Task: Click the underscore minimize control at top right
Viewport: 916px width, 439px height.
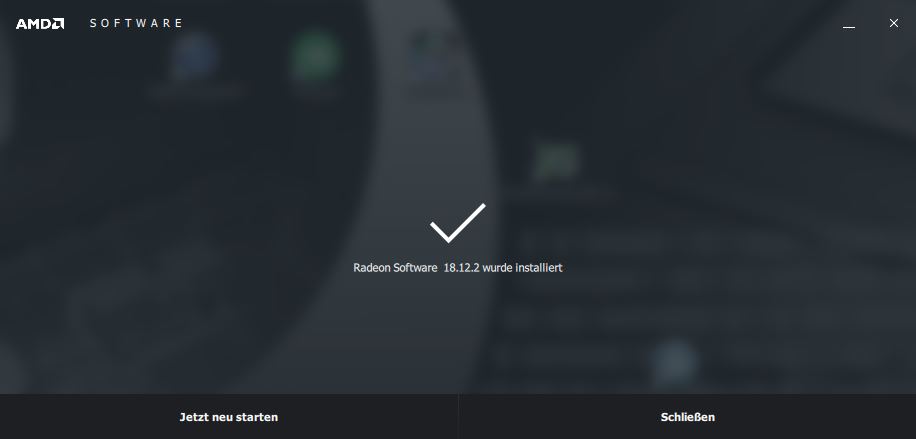Action: coord(849,24)
